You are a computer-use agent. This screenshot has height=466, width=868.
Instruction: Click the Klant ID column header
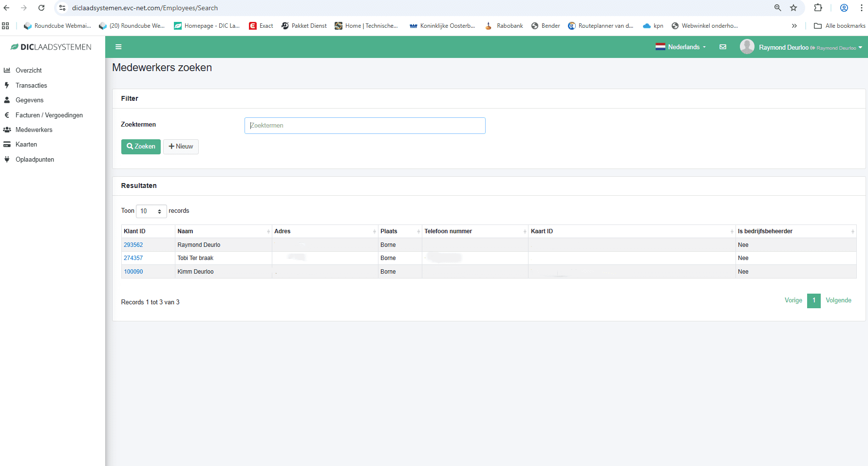[x=148, y=231]
